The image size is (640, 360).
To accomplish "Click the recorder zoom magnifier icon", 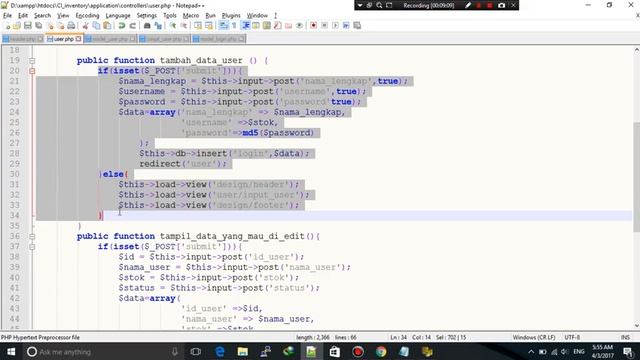I will (379, 5).
